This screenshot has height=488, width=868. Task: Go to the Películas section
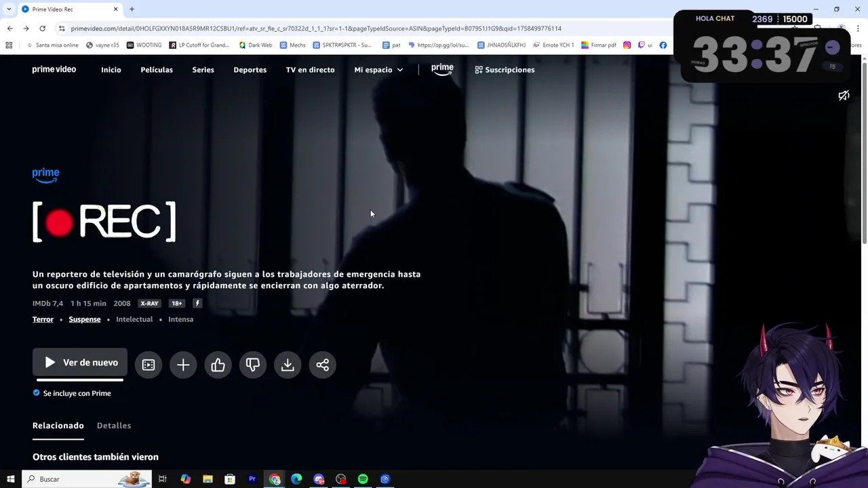point(157,70)
